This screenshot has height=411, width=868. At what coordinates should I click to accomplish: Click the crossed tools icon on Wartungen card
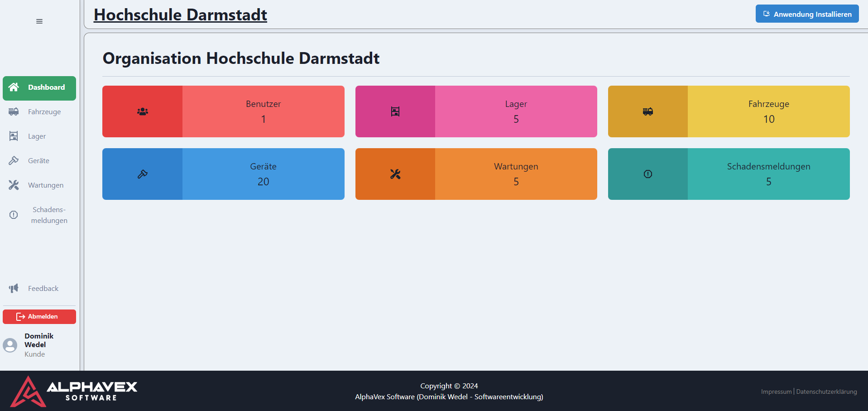[395, 174]
